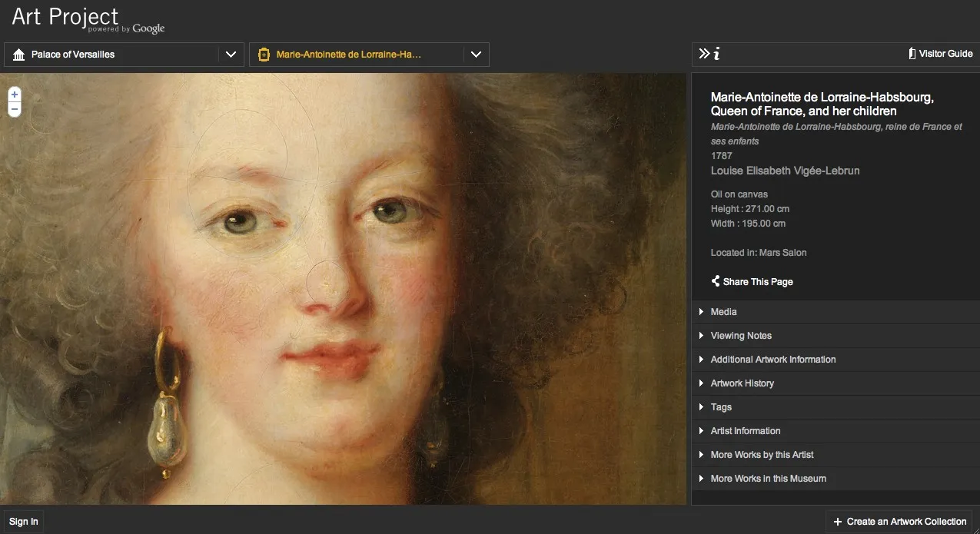Expand the Media section

click(x=835, y=312)
